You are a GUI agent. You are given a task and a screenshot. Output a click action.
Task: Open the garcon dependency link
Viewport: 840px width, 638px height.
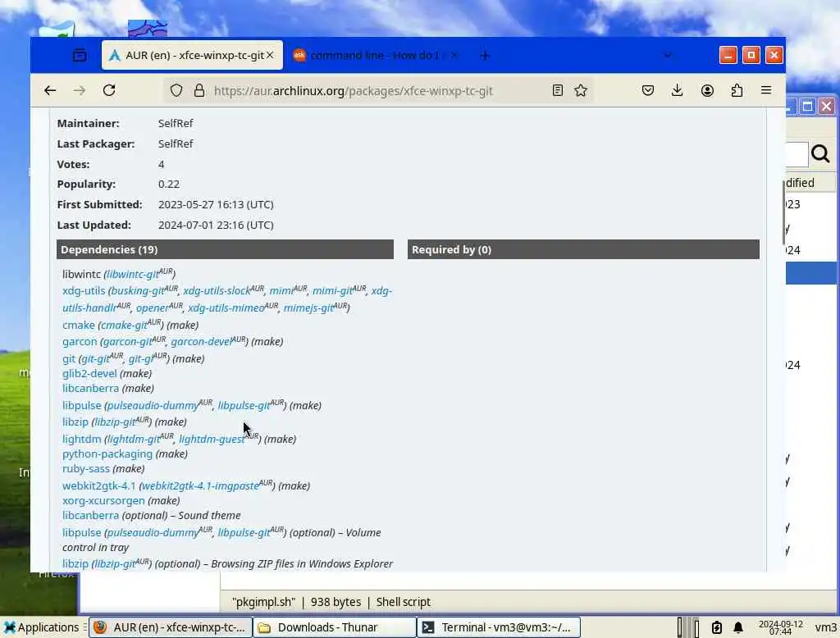click(x=80, y=341)
